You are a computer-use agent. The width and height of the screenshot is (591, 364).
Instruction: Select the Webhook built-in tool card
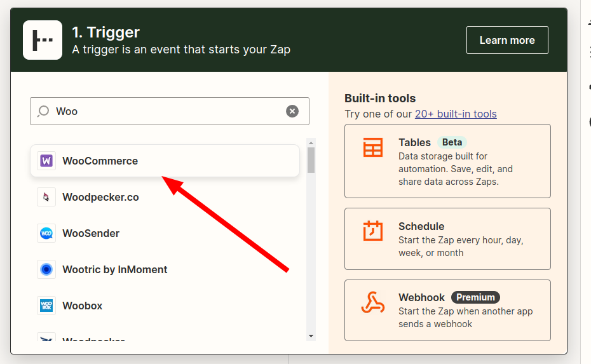click(447, 311)
